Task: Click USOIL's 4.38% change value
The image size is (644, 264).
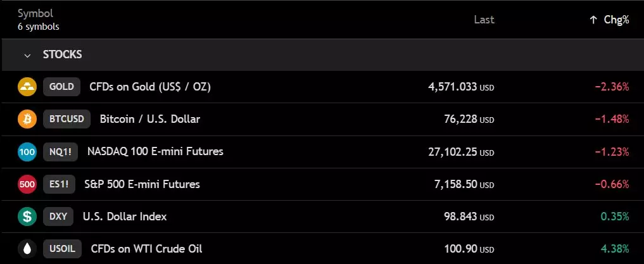Action: [x=616, y=249]
